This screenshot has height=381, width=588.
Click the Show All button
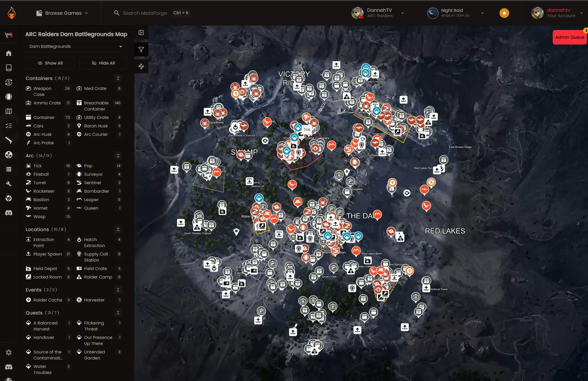pos(50,63)
